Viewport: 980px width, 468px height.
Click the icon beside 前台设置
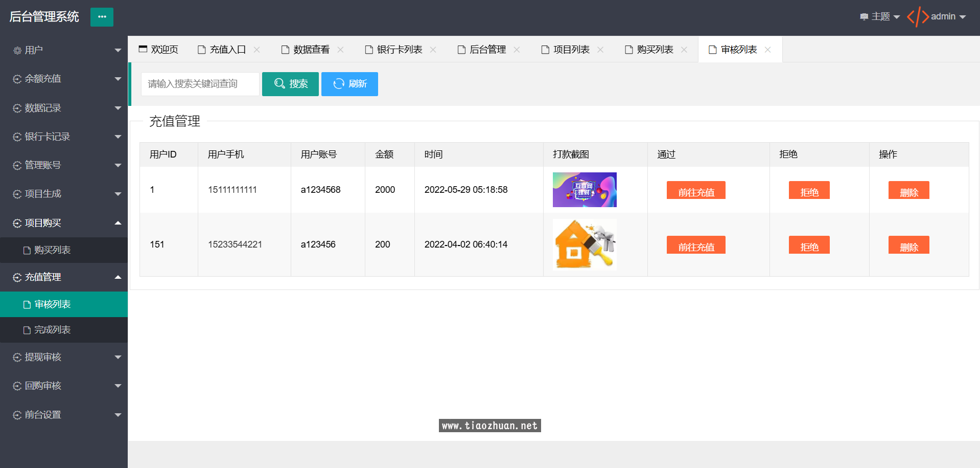[x=17, y=415]
